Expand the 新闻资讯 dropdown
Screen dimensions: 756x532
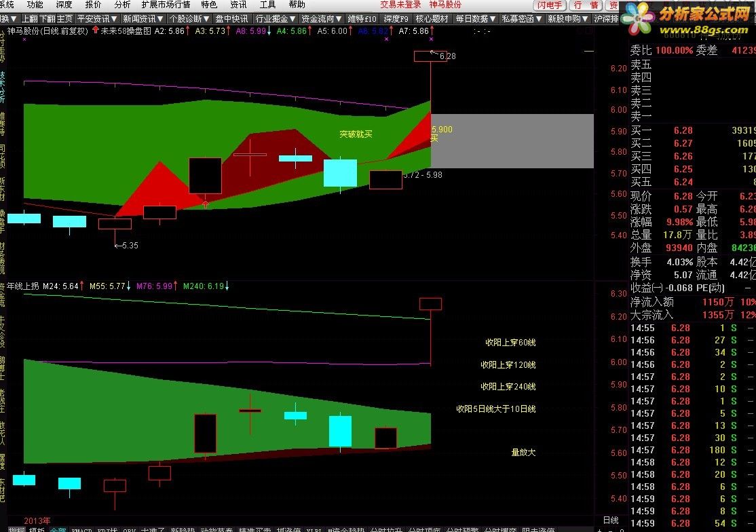coord(143,19)
